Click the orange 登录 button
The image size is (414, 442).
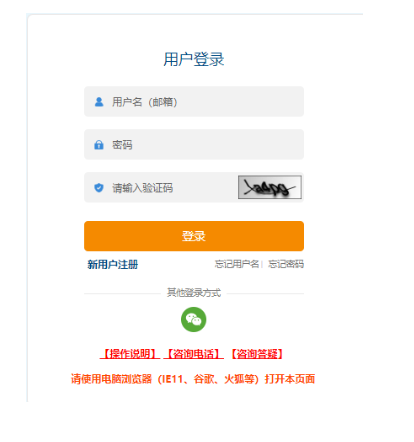point(194,236)
